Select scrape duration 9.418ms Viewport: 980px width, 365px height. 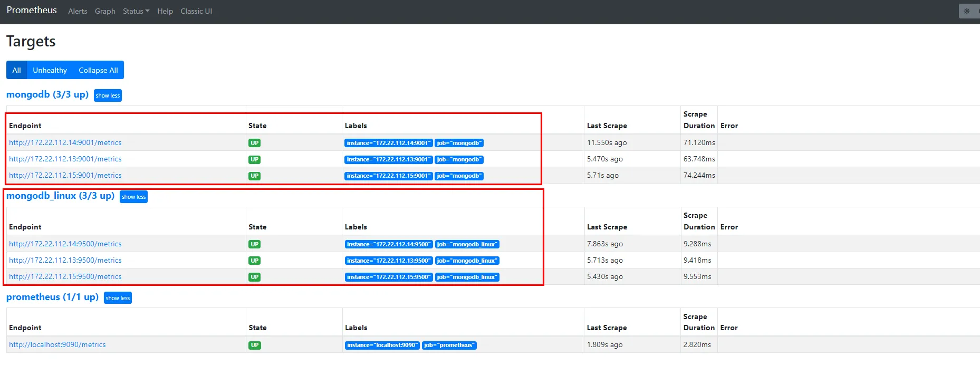point(697,260)
